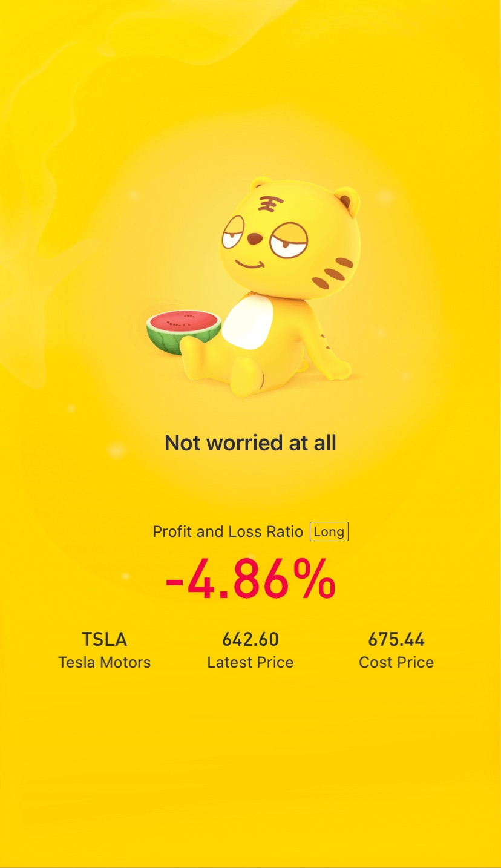The height and width of the screenshot is (868, 501).
Task: Tap the tiger's brown nose
Action: pos(255,239)
